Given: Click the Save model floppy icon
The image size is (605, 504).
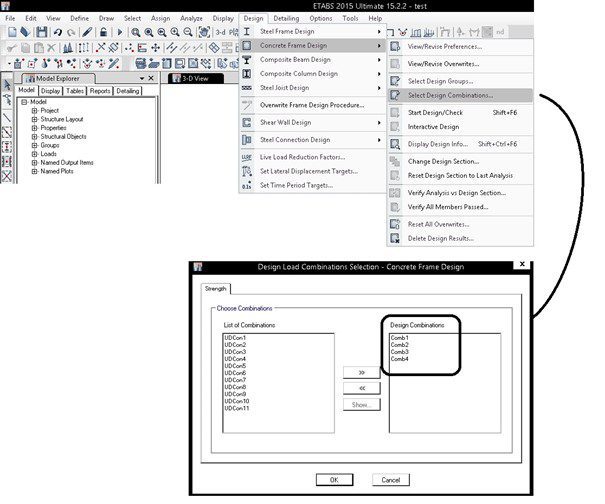Looking at the screenshot, I should pyautogui.click(x=42, y=32).
